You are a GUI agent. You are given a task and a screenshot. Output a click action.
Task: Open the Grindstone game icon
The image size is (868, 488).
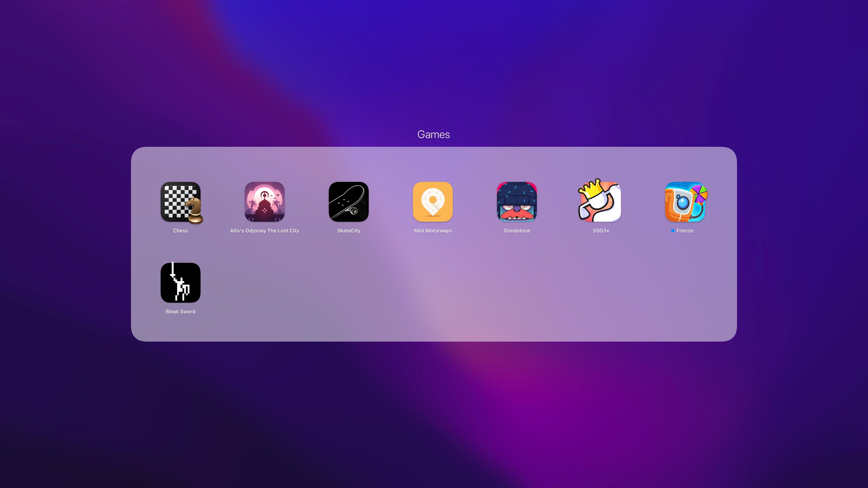point(517,202)
